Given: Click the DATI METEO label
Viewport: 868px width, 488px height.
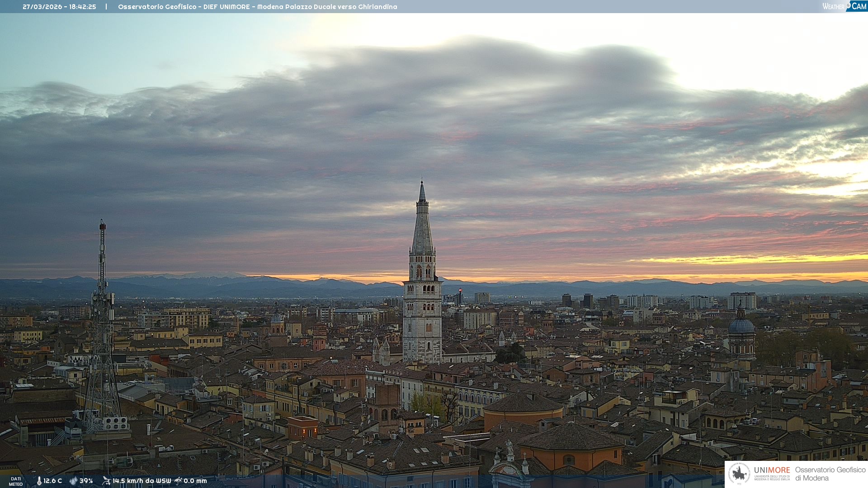Looking at the screenshot, I should pyautogui.click(x=16, y=481).
